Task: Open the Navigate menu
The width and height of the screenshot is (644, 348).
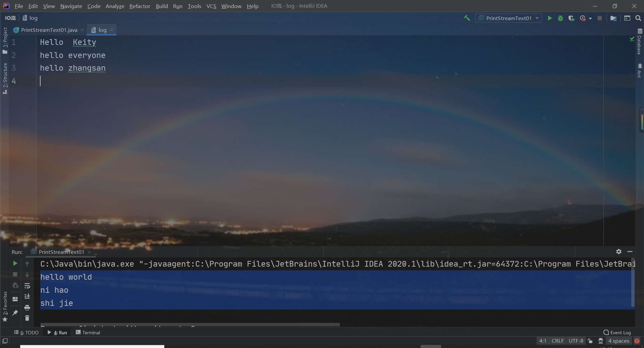Action: (x=71, y=6)
